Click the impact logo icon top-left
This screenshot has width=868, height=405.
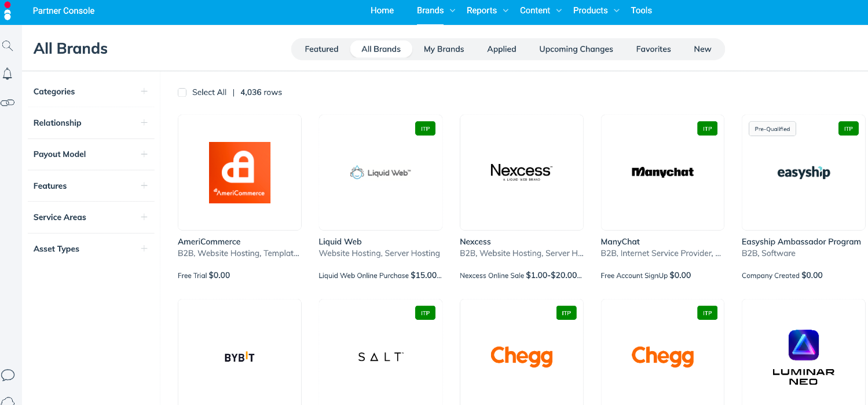tap(8, 10)
